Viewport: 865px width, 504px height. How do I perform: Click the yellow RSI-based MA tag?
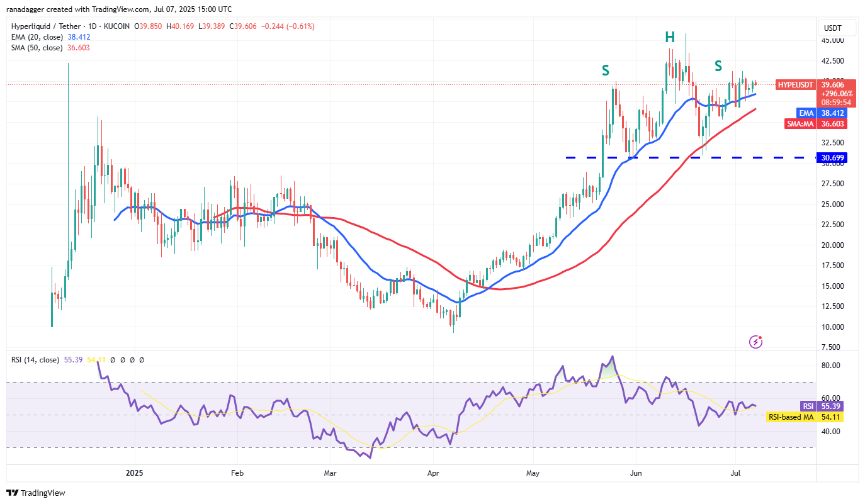pyautogui.click(x=789, y=417)
